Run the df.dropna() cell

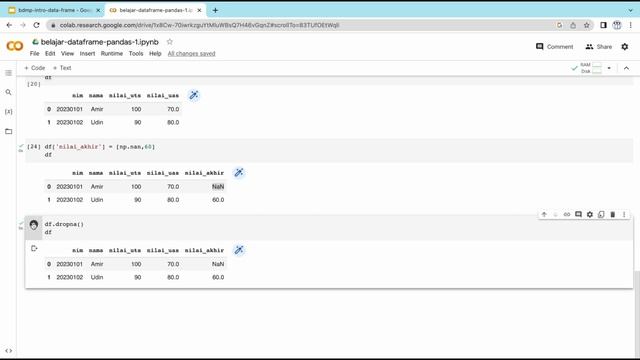click(34, 225)
